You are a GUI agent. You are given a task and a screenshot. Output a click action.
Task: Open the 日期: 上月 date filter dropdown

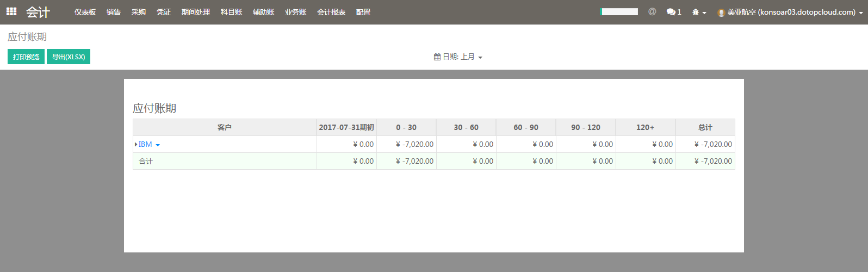[x=458, y=57]
